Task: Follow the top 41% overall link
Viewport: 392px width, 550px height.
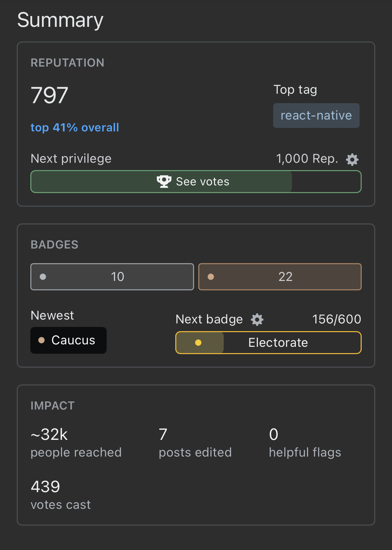Action: pos(75,128)
